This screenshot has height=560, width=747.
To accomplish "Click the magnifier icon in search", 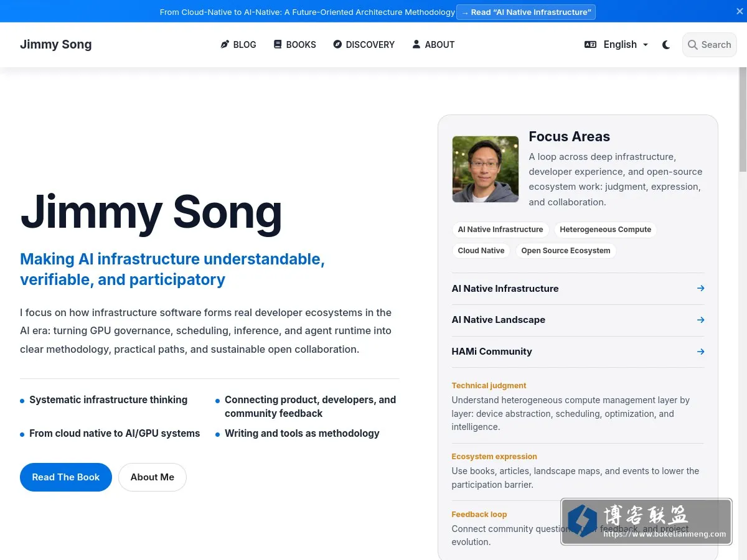I will [x=692, y=45].
